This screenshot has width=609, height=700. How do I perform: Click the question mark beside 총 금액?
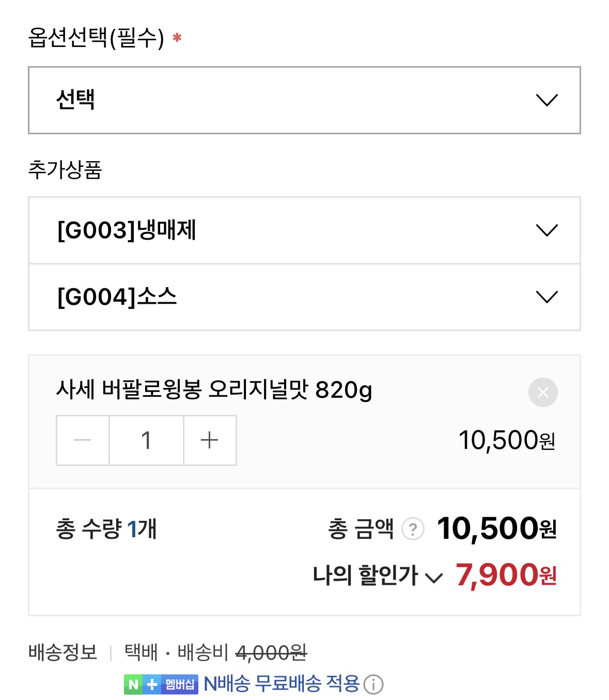click(413, 529)
